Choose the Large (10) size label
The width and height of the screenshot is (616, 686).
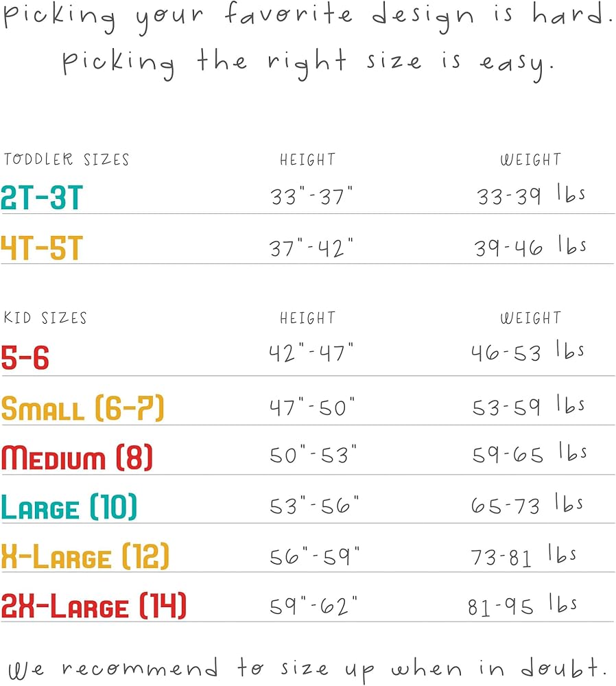69,508
